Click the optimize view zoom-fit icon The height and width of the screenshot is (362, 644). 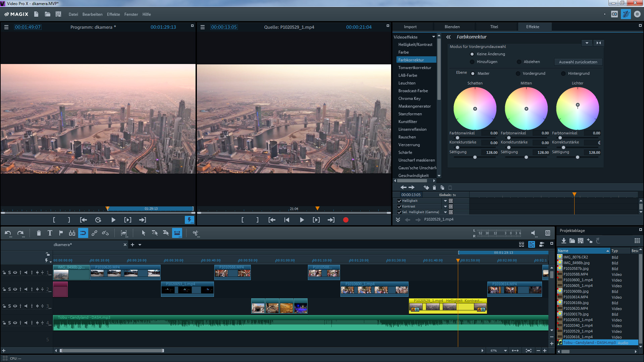point(529,351)
